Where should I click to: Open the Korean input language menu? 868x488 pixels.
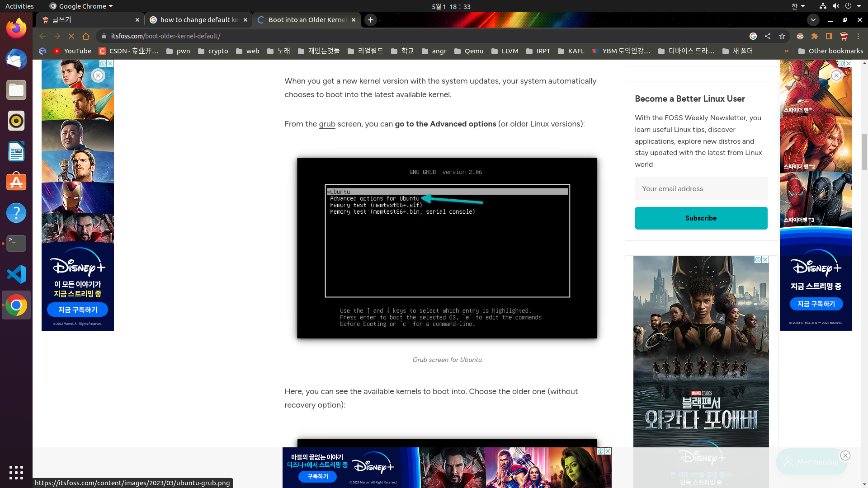pos(798,6)
